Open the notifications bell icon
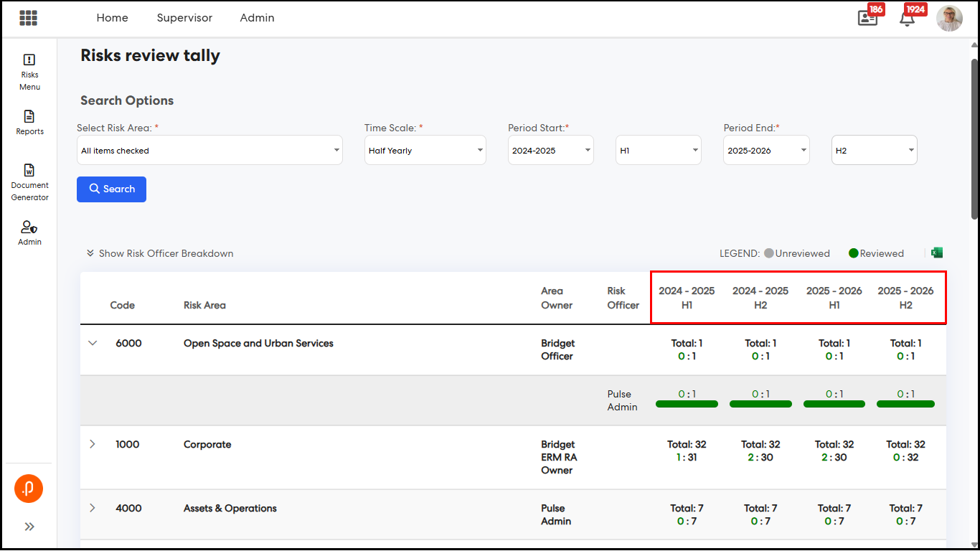 tap(907, 19)
